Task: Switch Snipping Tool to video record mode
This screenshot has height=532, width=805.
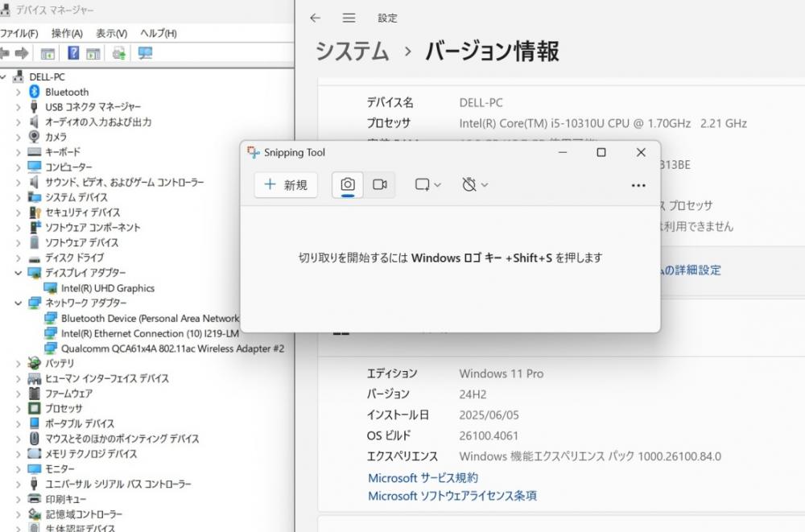Action: tap(379, 185)
